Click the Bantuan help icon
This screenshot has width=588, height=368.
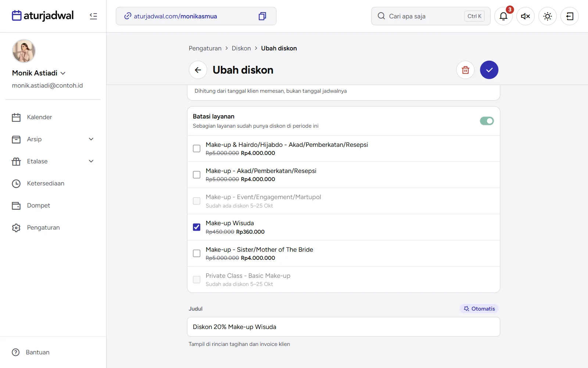(16, 352)
